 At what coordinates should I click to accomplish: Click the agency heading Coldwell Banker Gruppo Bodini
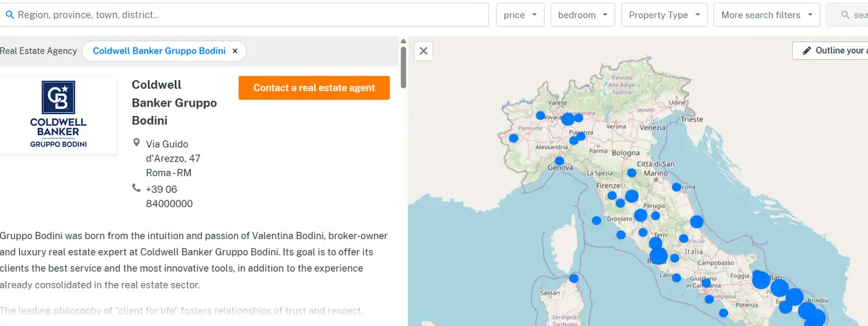(x=174, y=103)
